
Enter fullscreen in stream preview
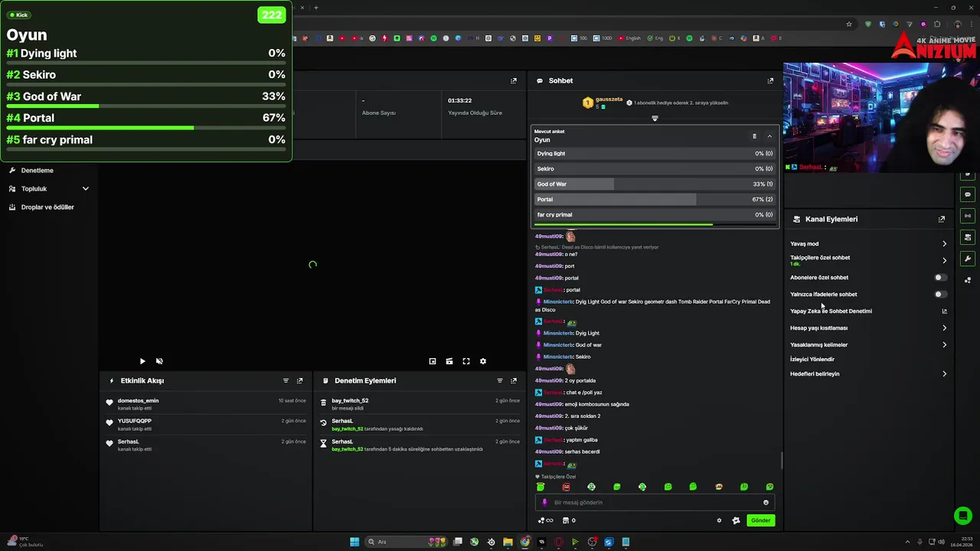point(466,361)
